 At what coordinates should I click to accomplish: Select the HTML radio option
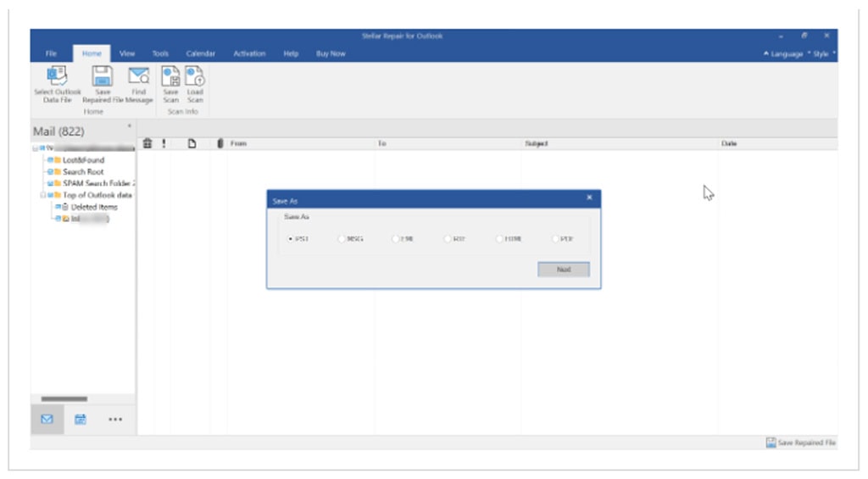pyautogui.click(x=499, y=239)
